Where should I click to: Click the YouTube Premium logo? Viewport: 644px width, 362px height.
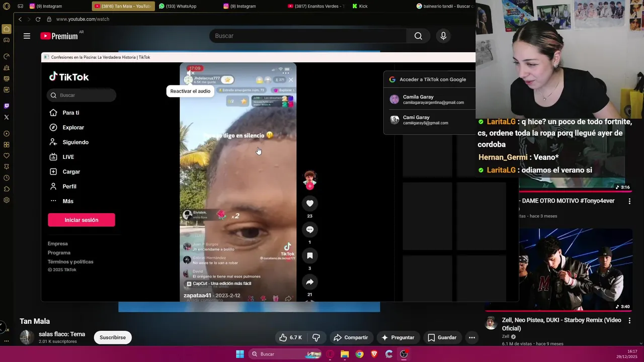click(59, 36)
